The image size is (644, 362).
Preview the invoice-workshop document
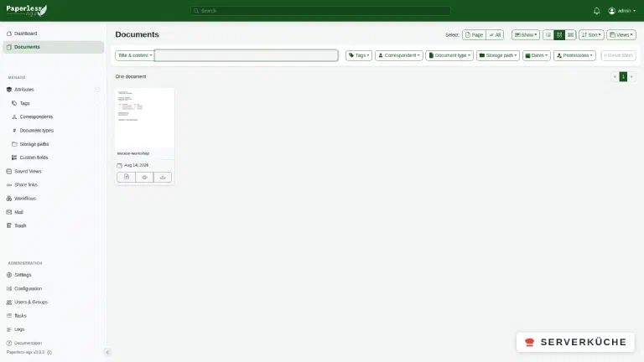click(144, 178)
